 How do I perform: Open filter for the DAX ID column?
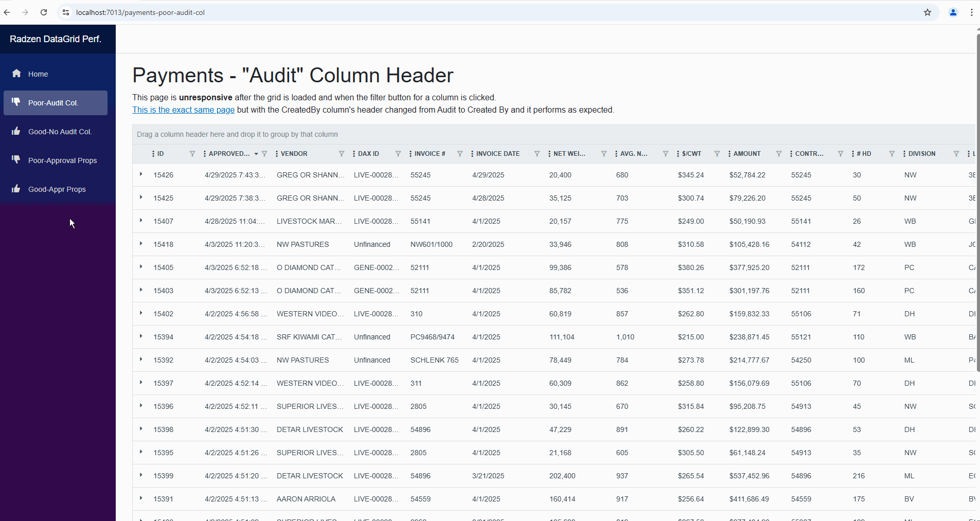[x=398, y=154]
